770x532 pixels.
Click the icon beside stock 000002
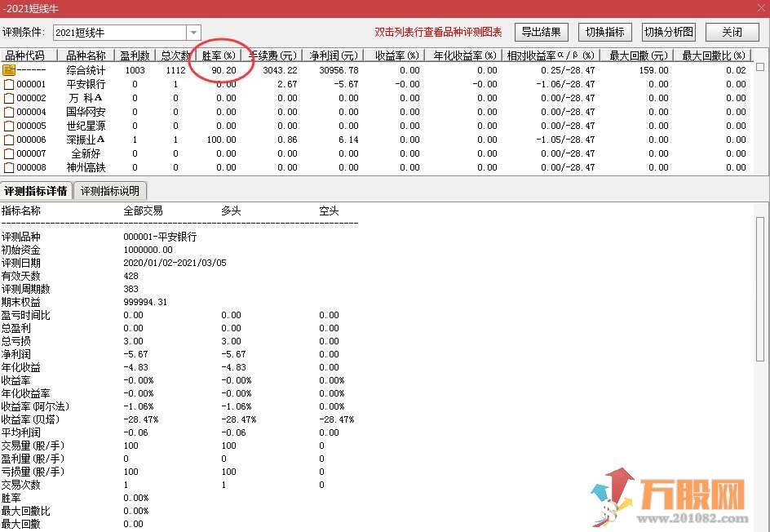(x=9, y=98)
